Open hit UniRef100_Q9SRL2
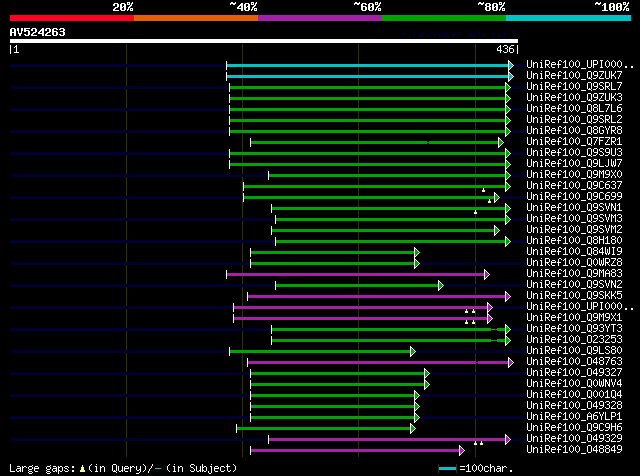This screenshot has width=640, height=476. pos(574,120)
